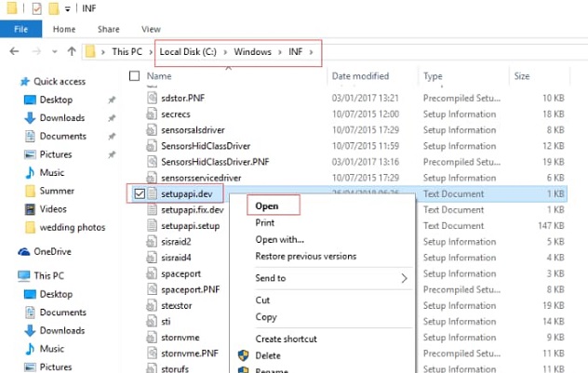588x373 pixels.
Task: Click Local Disk (C:) breadcrumb
Action: 188,52
